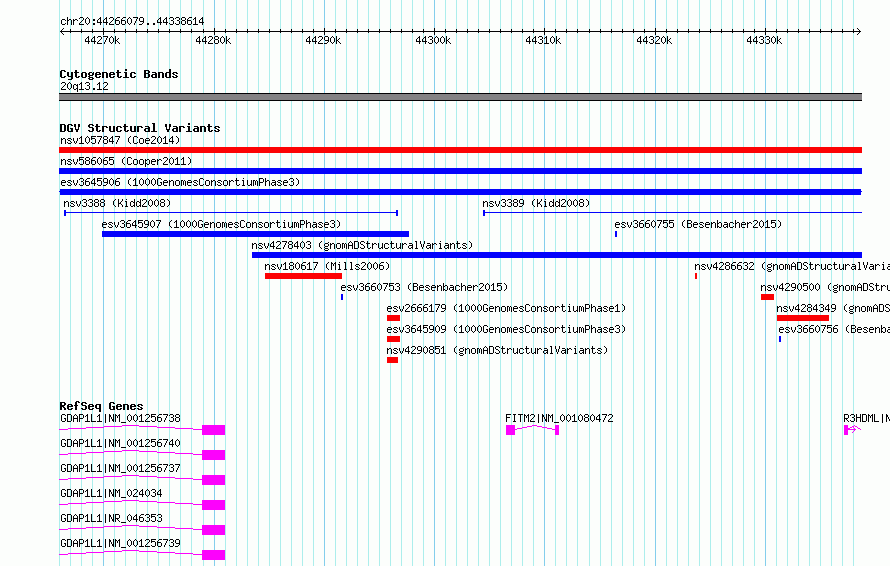Click the DGV Structural Variants track title

(x=140, y=128)
